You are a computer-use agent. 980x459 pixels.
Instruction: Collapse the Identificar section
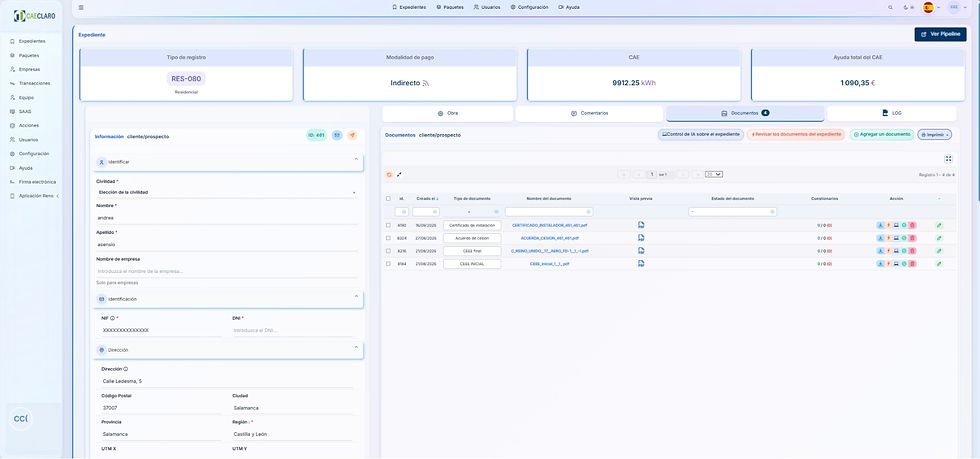click(356, 159)
